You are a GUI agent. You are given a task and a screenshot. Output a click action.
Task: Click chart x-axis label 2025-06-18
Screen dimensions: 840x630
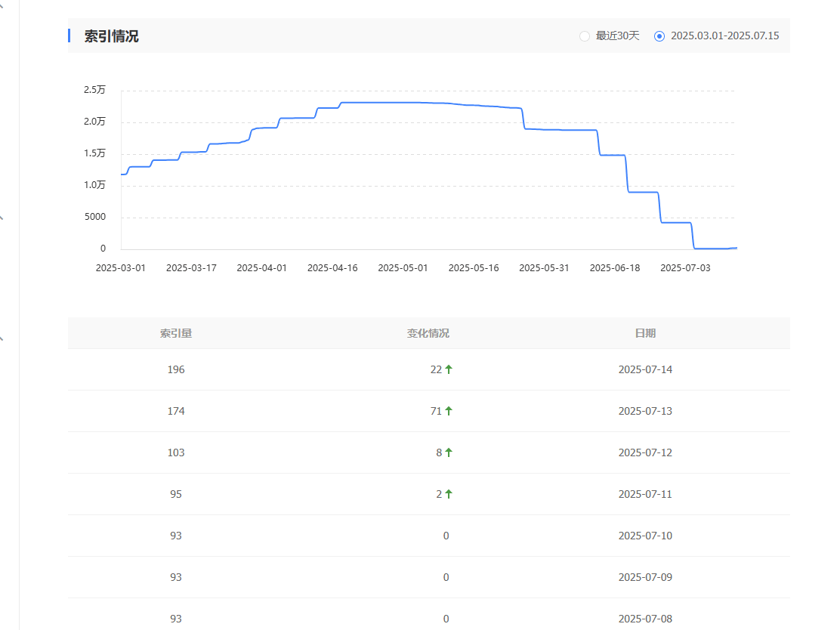coord(614,268)
